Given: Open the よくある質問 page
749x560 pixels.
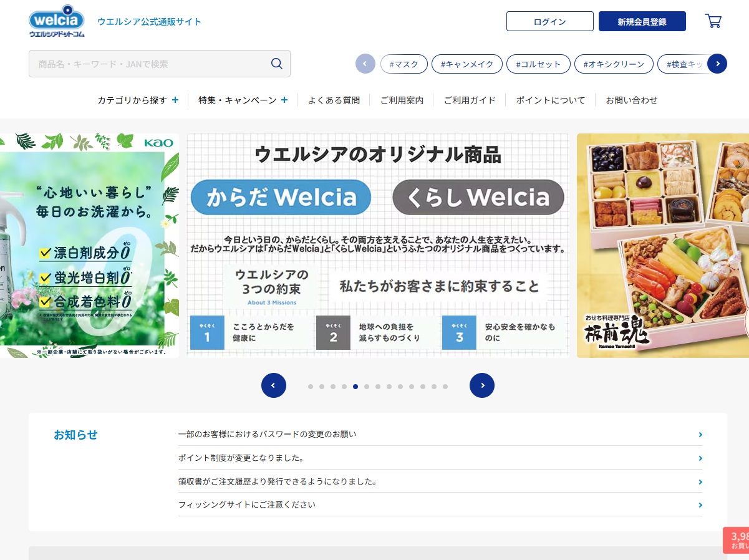Looking at the screenshot, I should tap(334, 100).
